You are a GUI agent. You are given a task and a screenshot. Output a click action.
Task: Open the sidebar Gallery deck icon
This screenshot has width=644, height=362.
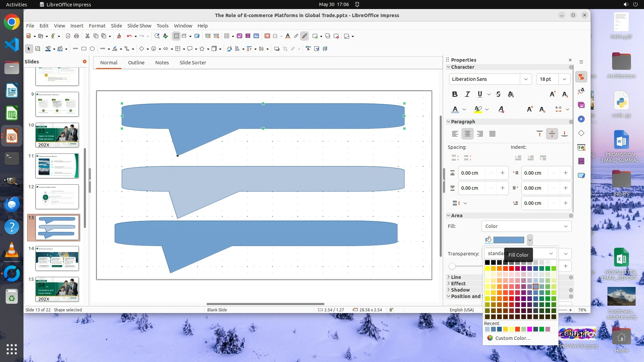tap(581, 105)
